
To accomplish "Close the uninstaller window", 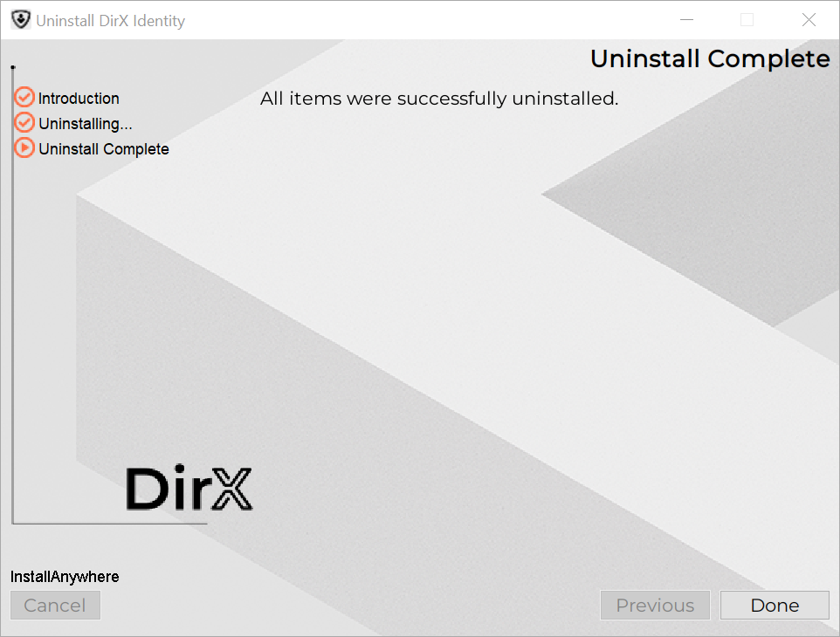I will (x=809, y=20).
